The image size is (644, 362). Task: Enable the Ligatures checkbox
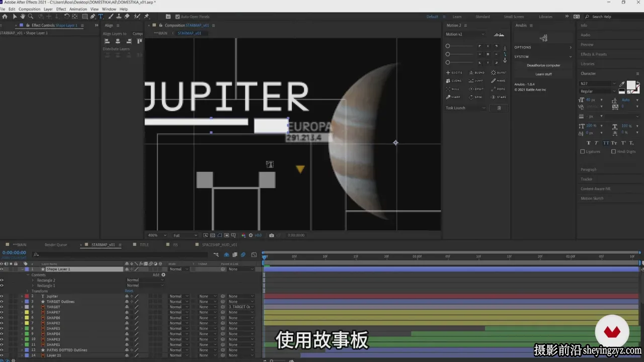[x=583, y=151]
